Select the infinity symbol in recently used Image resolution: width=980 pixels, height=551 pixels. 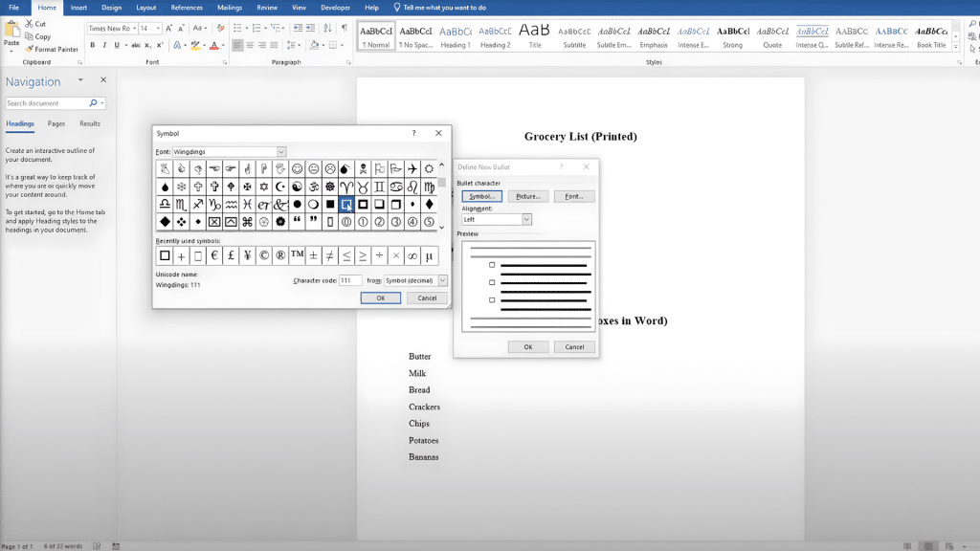(x=412, y=256)
